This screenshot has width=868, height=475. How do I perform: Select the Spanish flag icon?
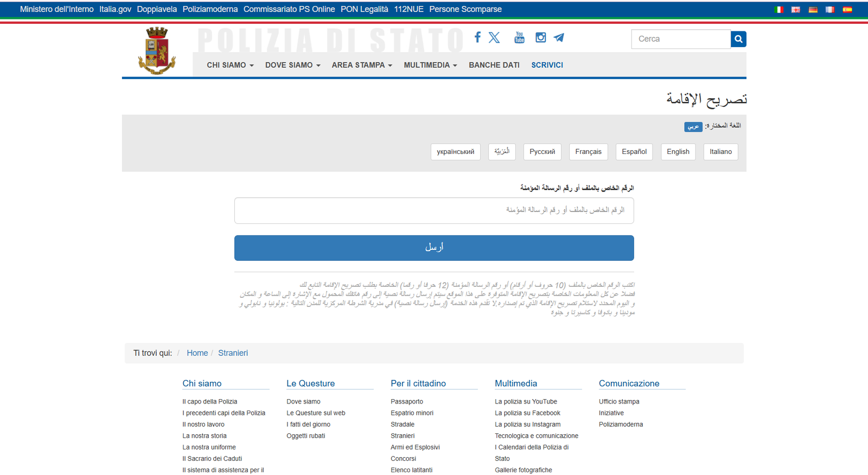point(847,10)
